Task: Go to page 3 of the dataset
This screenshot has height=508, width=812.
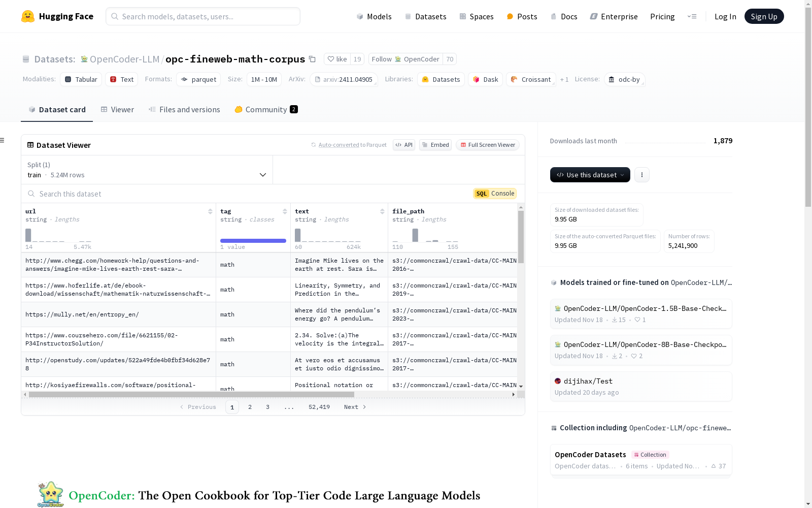Action: click(267, 407)
